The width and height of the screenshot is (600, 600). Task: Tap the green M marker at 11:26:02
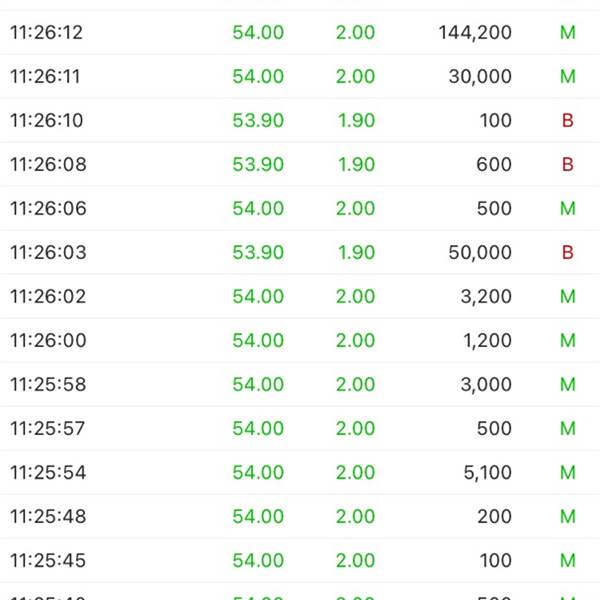[567, 297]
